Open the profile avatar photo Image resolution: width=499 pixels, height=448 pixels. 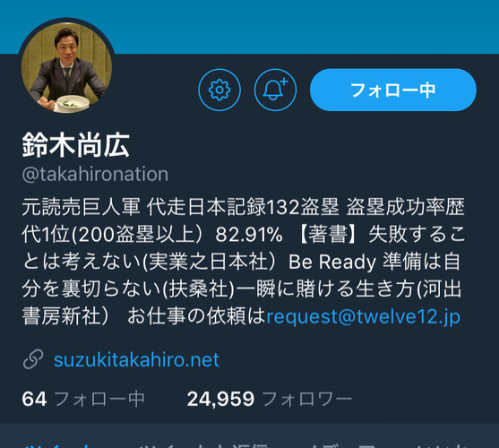tap(66, 67)
